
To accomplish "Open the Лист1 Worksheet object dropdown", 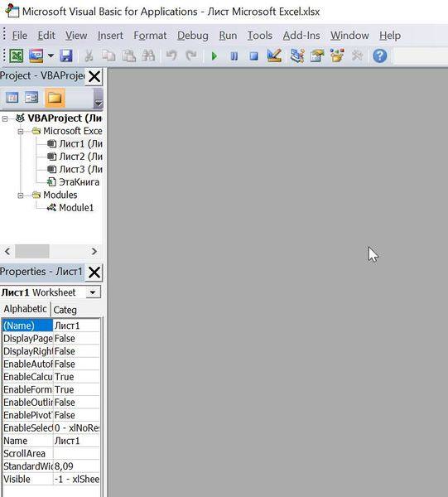I will click(x=93, y=292).
